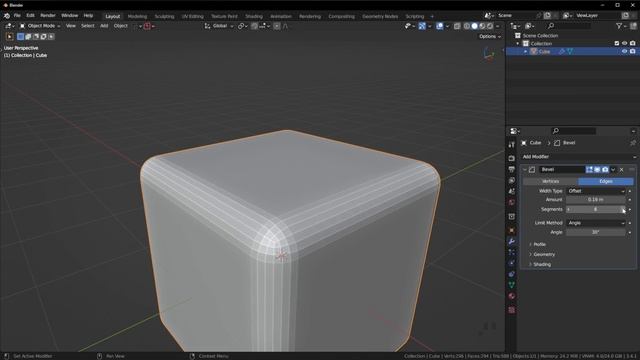
Task: Toggle Bevel modifier edit mode display
Action: pos(589,169)
